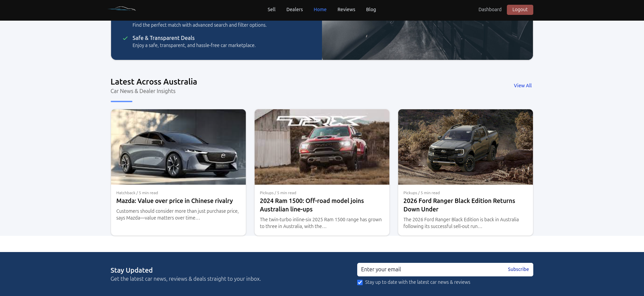Click the Mazda article excerpt text
The image size is (644, 296).
tap(177, 214)
